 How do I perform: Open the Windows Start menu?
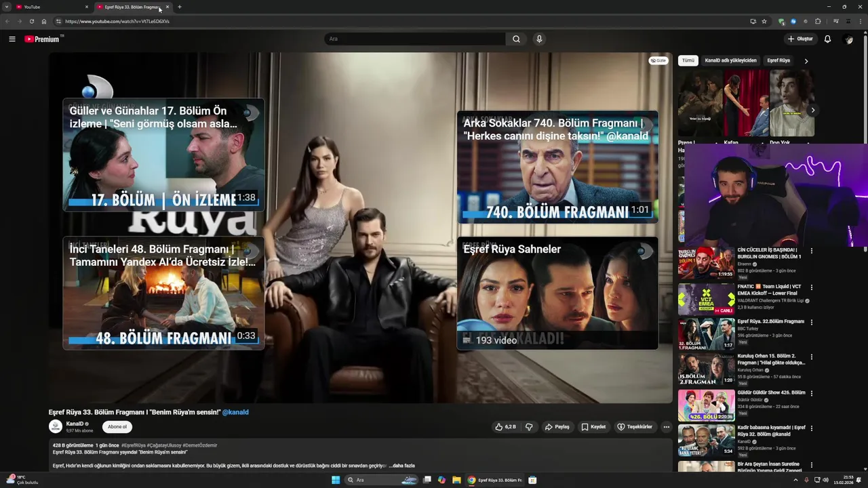click(x=335, y=480)
